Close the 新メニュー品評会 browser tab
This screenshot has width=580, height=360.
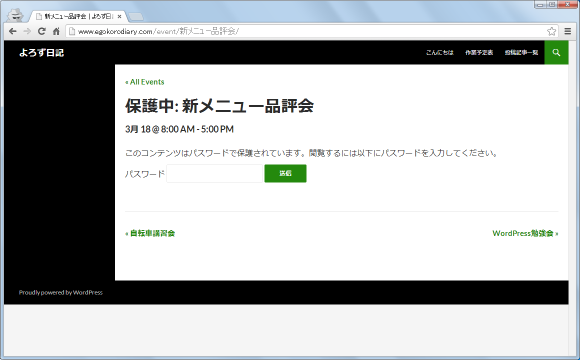[x=119, y=17]
